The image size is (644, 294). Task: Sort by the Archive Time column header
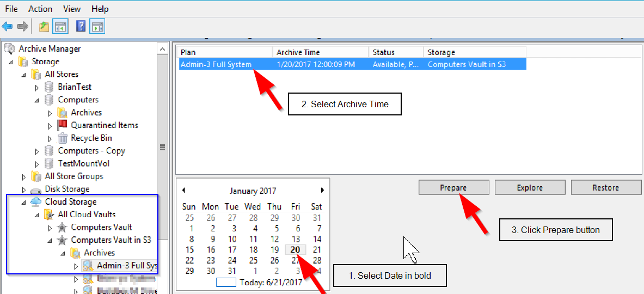320,52
